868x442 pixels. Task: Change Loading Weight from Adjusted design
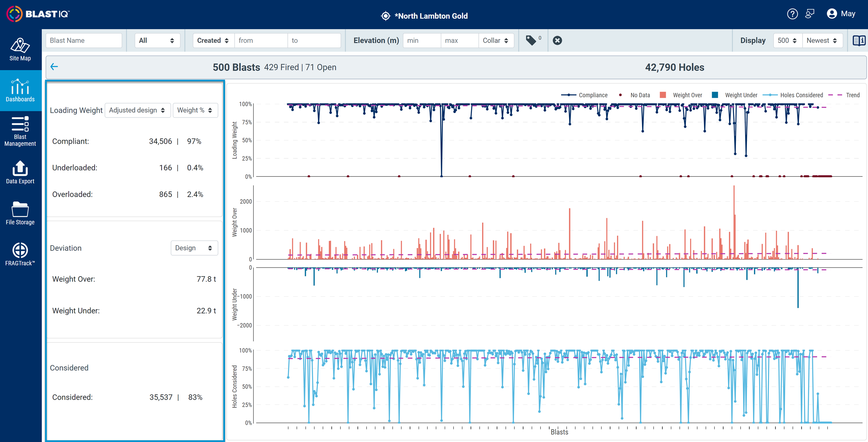(138, 110)
